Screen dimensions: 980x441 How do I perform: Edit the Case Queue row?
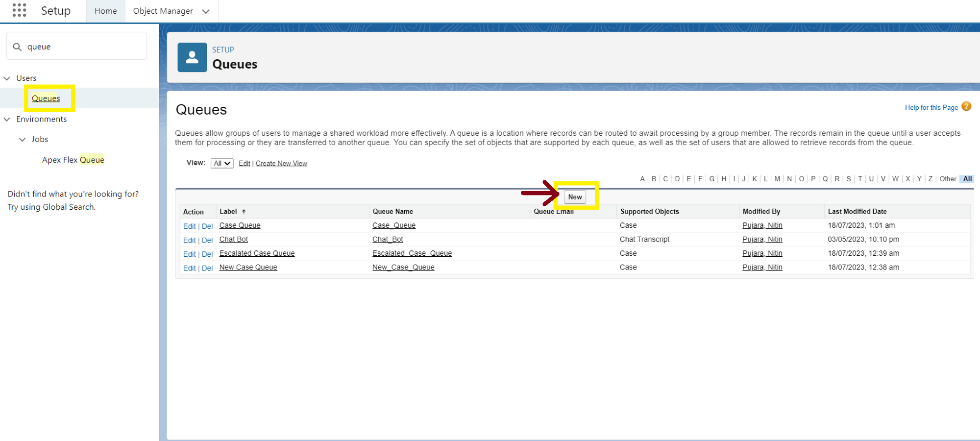click(x=189, y=226)
